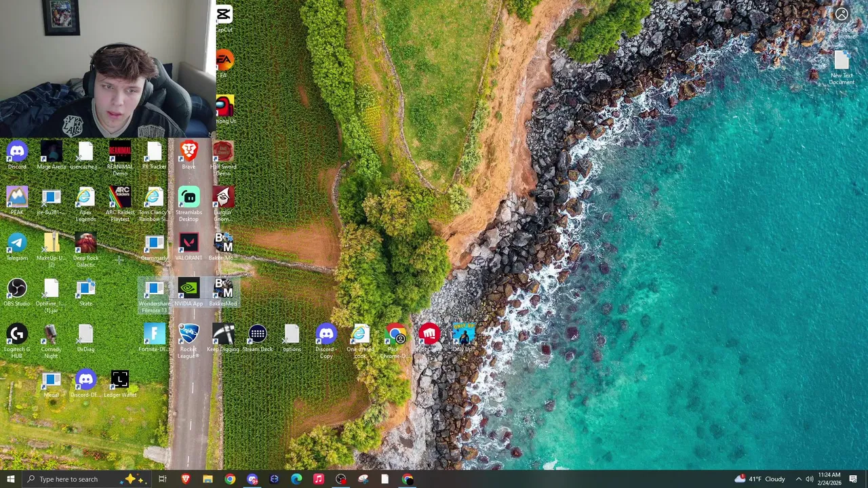
Task: Open the taskbar clock and calendar
Action: click(x=829, y=479)
